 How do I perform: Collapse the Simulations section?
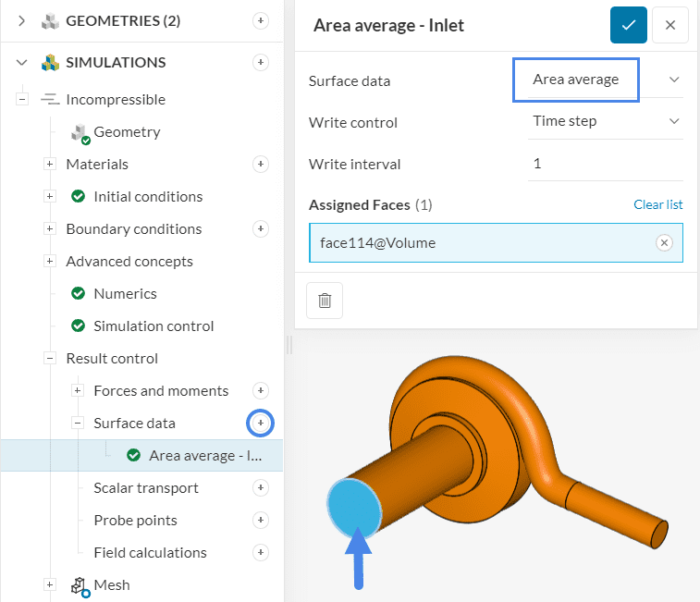tap(22, 63)
